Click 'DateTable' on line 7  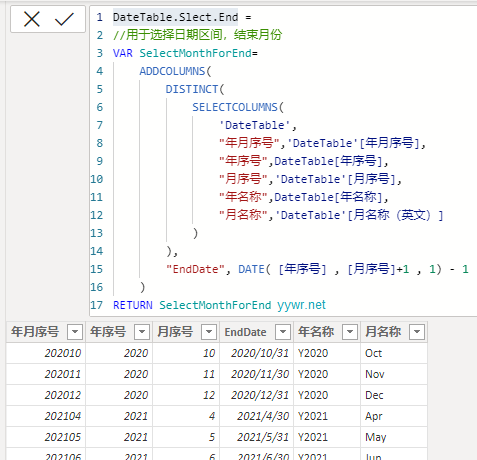pos(255,125)
